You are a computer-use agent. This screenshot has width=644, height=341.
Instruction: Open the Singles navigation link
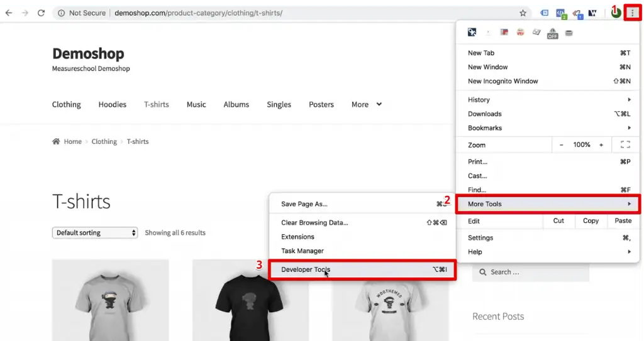tap(279, 105)
